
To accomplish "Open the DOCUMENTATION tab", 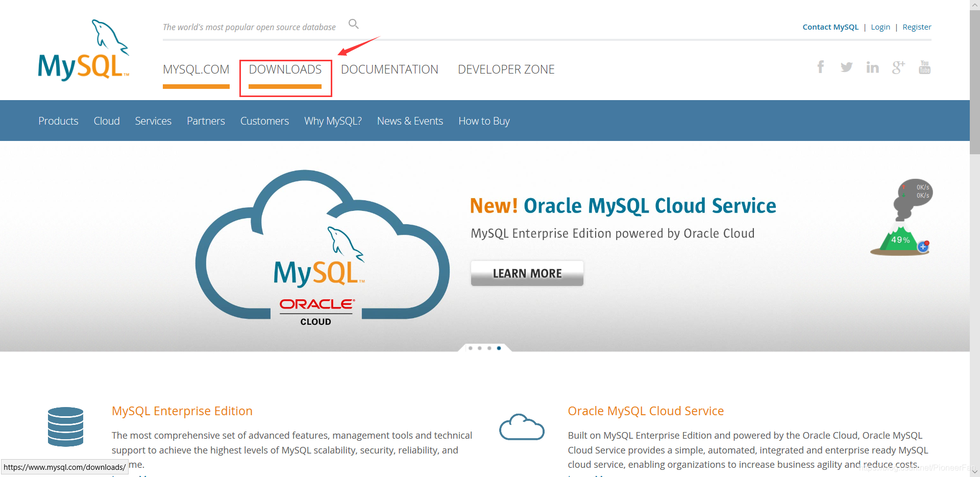I will (x=389, y=69).
